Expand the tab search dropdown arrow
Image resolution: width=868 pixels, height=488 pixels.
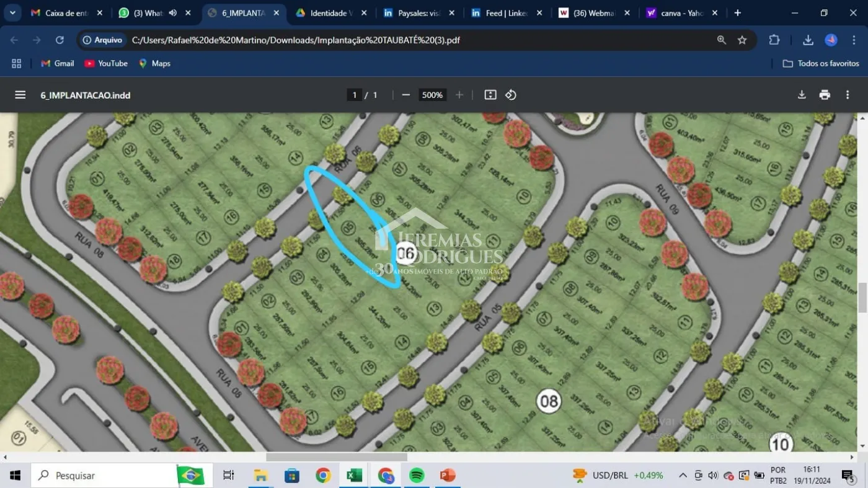point(12,13)
